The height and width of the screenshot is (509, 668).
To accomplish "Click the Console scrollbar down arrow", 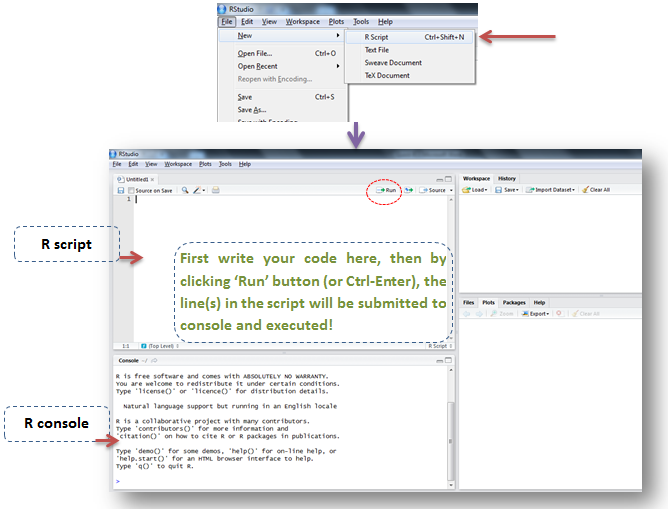I will [x=451, y=485].
